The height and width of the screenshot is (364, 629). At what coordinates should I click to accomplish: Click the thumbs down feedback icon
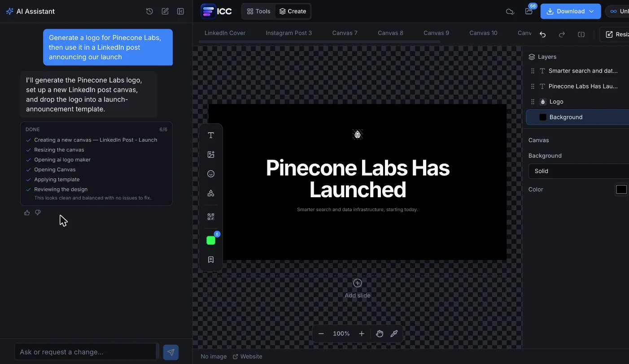[x=38, y=212]
